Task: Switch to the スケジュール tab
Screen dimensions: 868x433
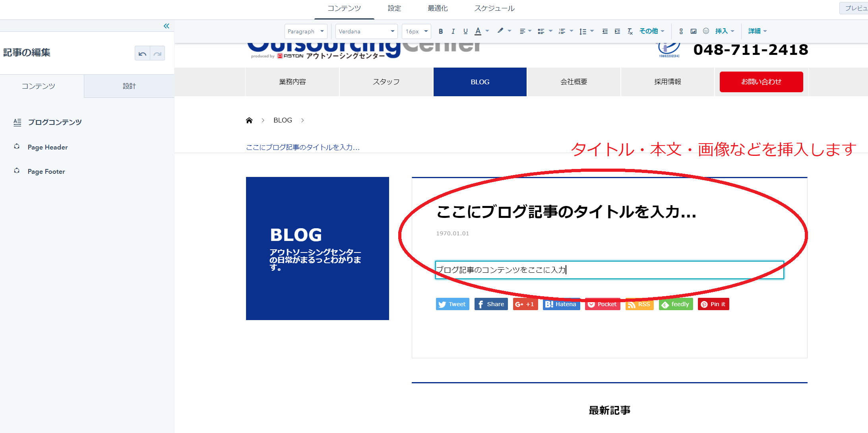Action: point(494,8)
